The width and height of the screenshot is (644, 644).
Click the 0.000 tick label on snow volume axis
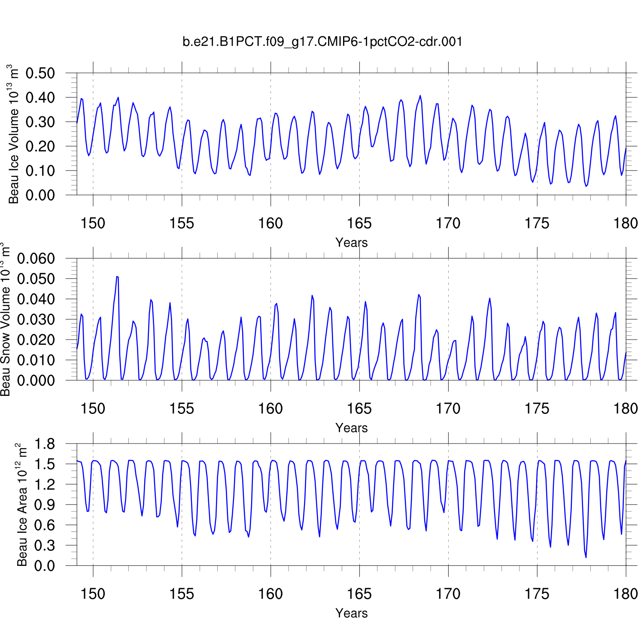point(36,380)
